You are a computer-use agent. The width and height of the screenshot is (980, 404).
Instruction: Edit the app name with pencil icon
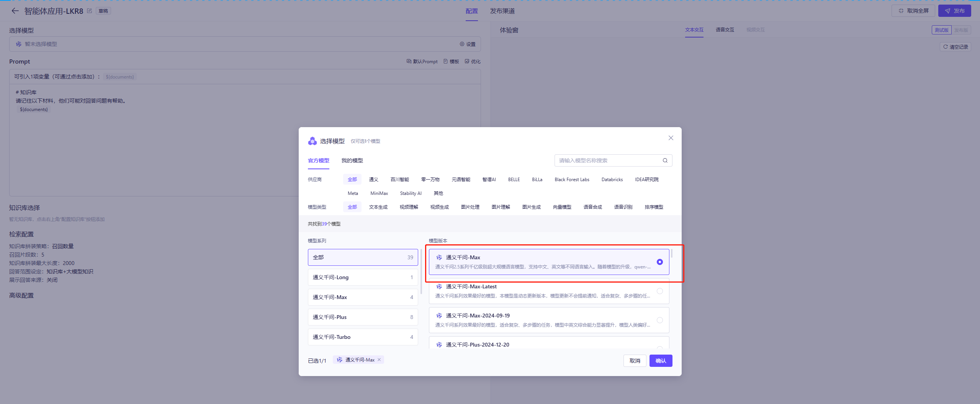click(89, 11)
